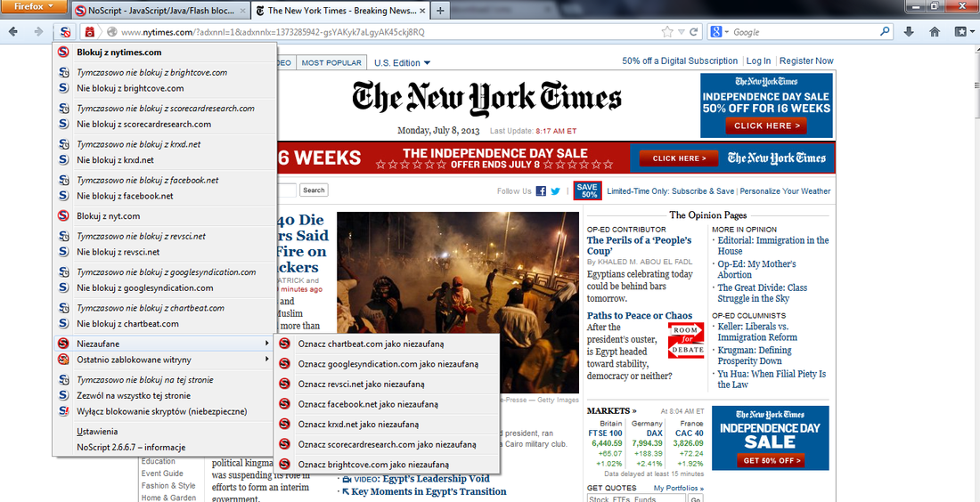Screen dimensions: 980x502
Task: Click the Cairo protest photo
Action: tap(458, 303)
